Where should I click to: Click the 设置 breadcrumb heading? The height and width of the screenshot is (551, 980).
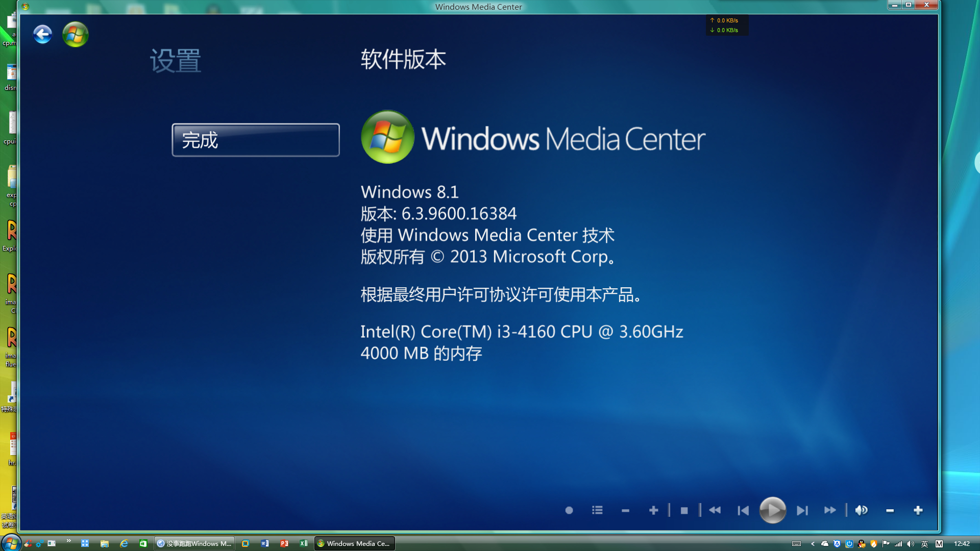tap(175, 61)
